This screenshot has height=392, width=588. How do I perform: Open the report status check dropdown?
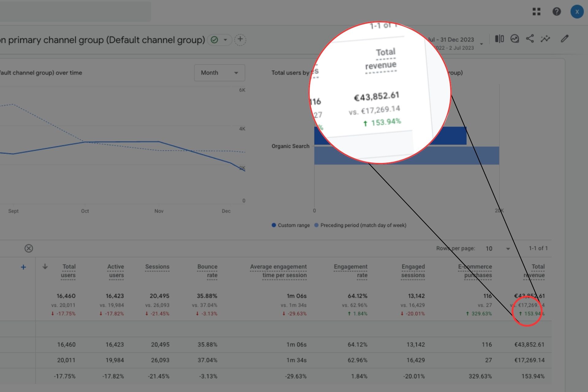pos(219,40)
